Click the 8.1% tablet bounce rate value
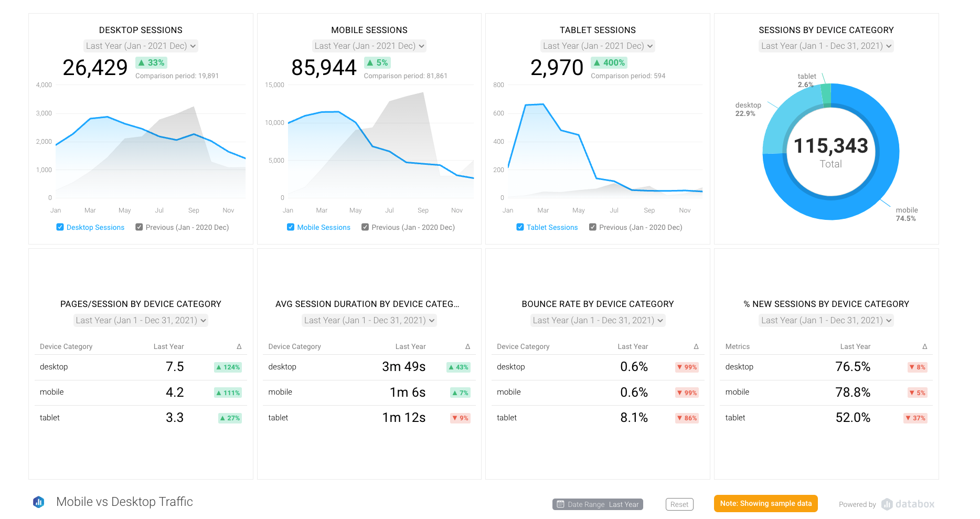The height and width of the screenshot is (519, 980). (634, 418)
